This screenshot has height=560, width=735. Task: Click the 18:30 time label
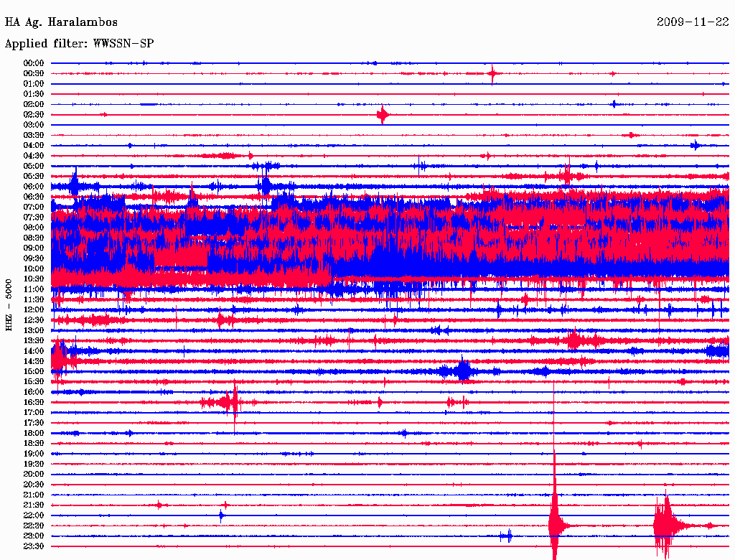[34, 444]
